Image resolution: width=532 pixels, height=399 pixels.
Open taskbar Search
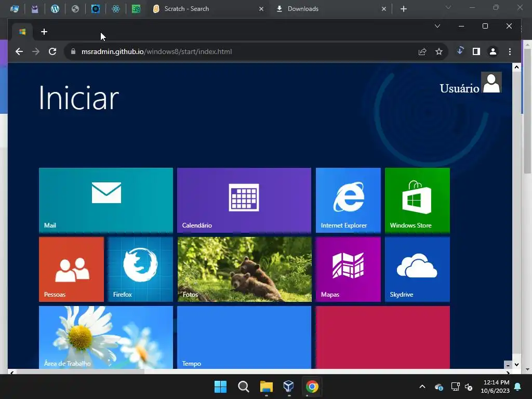tap(244, 387)
